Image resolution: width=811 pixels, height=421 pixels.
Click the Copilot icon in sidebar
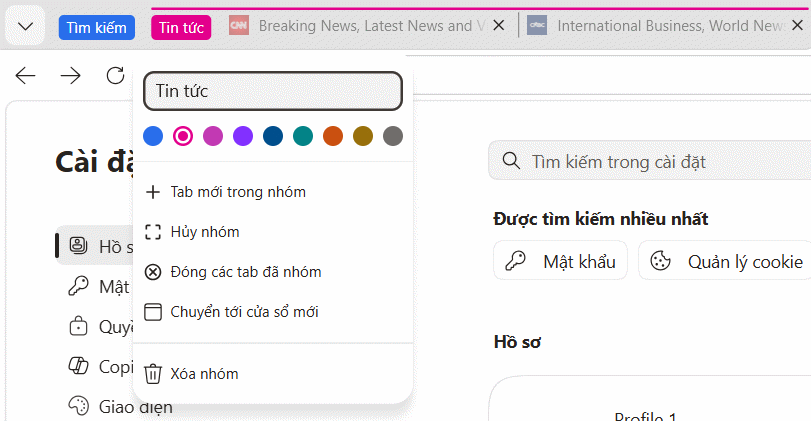78,366
